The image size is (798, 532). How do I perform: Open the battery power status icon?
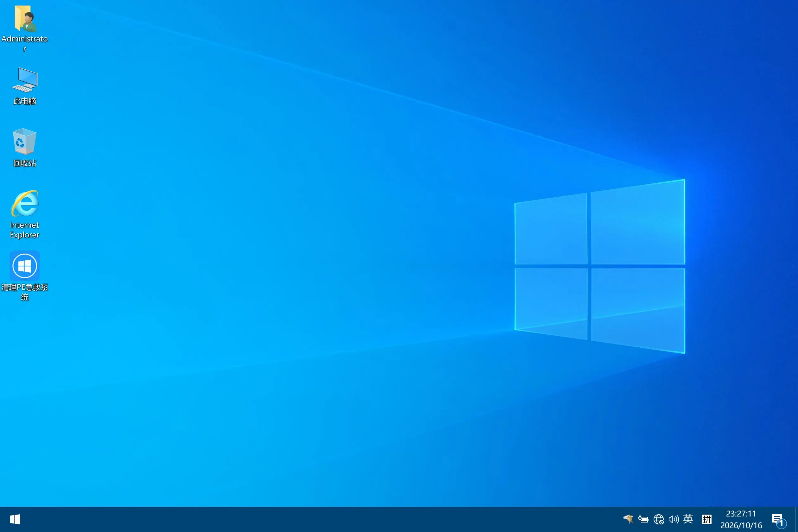click(x=643, y=519)
